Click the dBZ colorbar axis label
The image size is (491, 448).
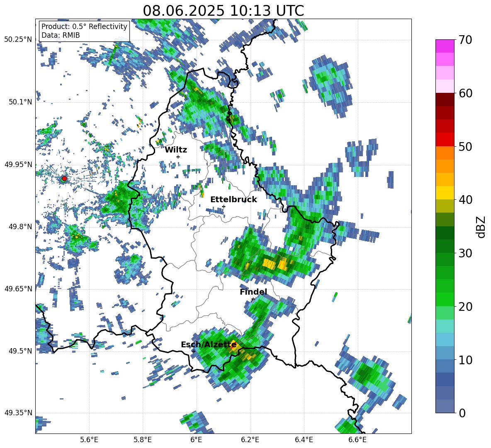[x=481, y=227]
